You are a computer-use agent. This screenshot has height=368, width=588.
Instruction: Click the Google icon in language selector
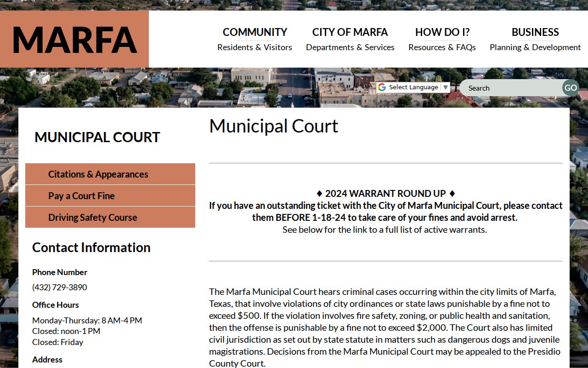coord(382,87)
